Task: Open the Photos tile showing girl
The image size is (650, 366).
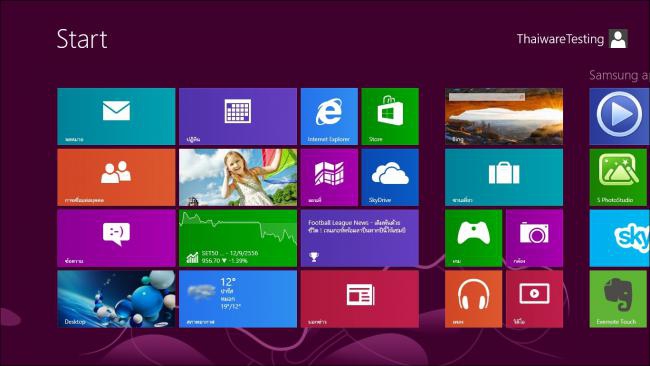Action: (x=238, y=177)
